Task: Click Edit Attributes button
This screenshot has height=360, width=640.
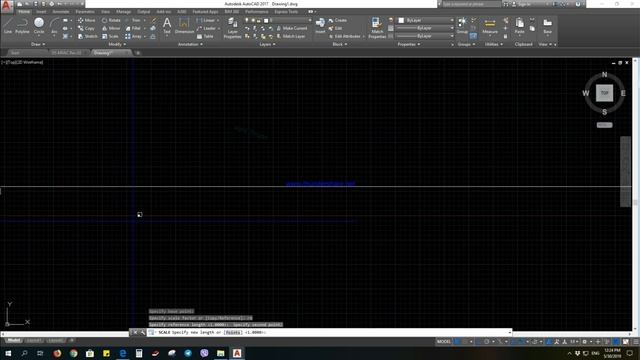Action: coord(345,36)
